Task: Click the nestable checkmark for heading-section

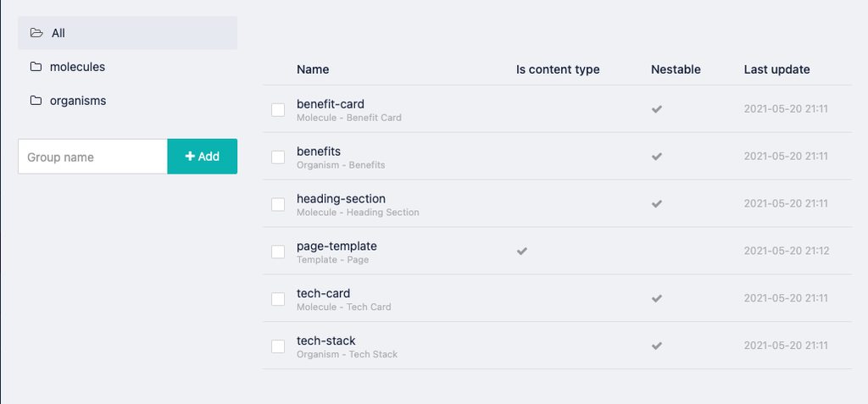Action: tap(657, 204)
